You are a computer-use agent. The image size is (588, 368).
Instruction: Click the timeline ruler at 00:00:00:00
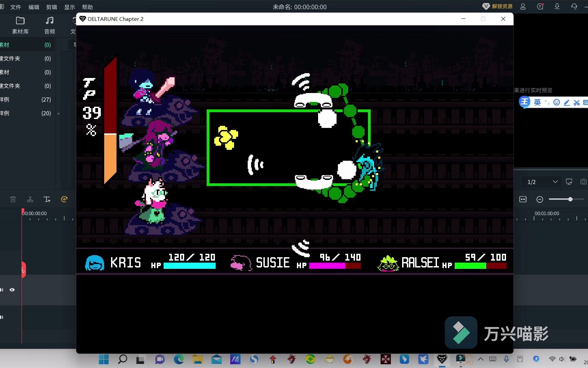click(35, 213)
